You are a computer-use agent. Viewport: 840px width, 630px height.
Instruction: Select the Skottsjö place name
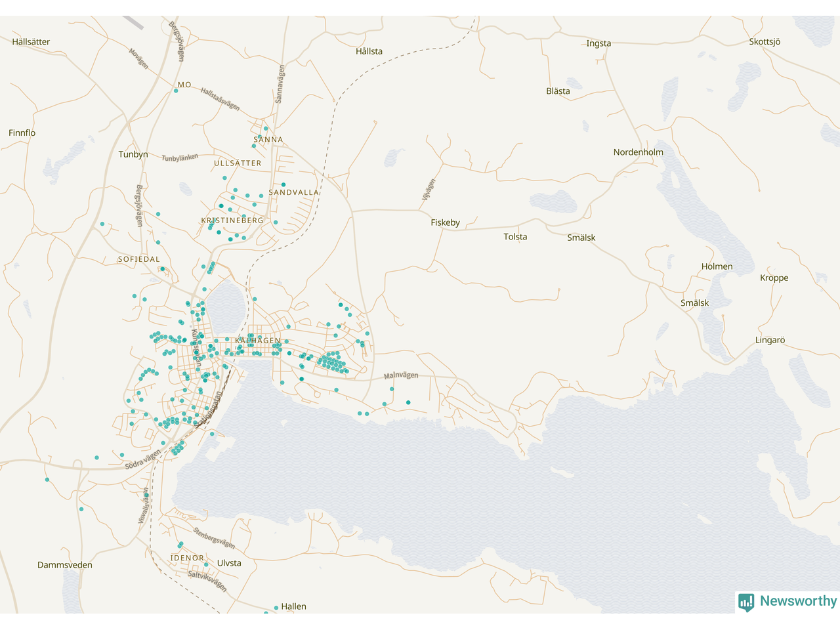tap(765, 42)
